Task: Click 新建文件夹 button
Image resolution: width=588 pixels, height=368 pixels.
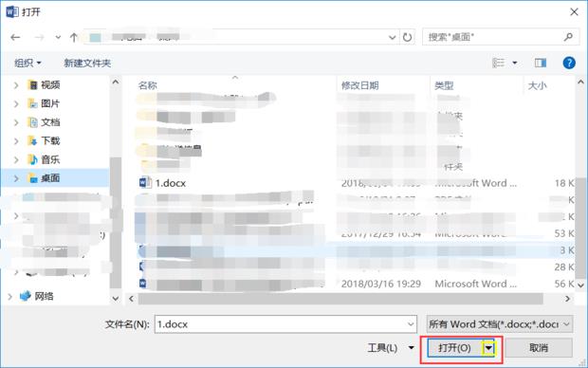Action: click(87, 63)
